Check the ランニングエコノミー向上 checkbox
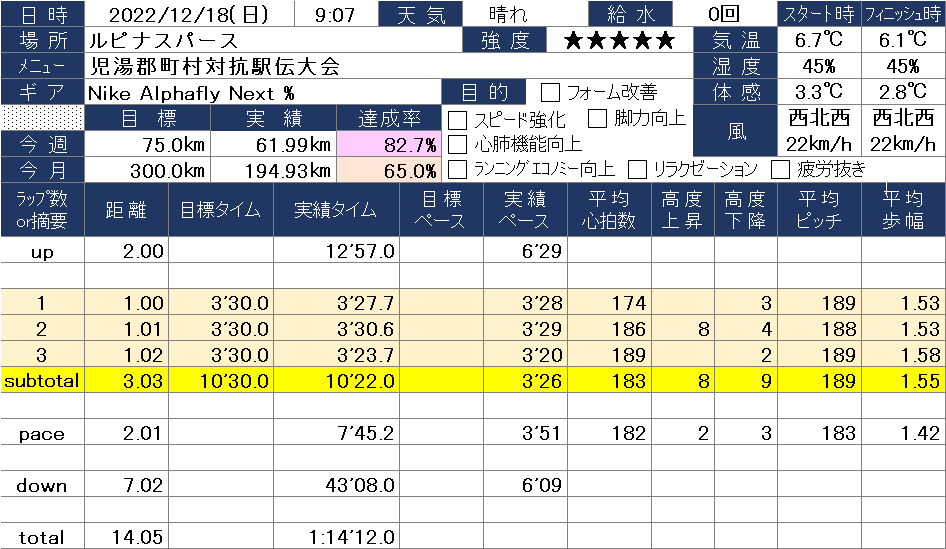 (x=457, y=169)
